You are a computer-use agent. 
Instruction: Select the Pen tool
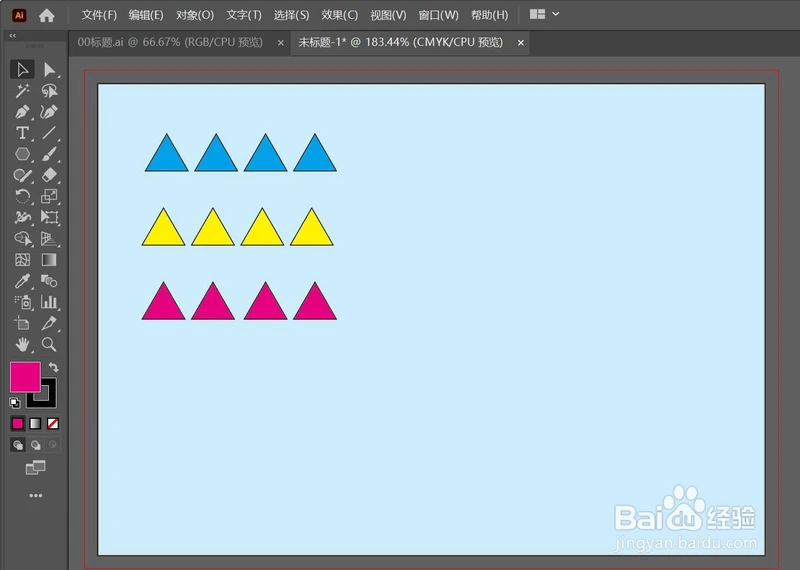pos(22,112)
